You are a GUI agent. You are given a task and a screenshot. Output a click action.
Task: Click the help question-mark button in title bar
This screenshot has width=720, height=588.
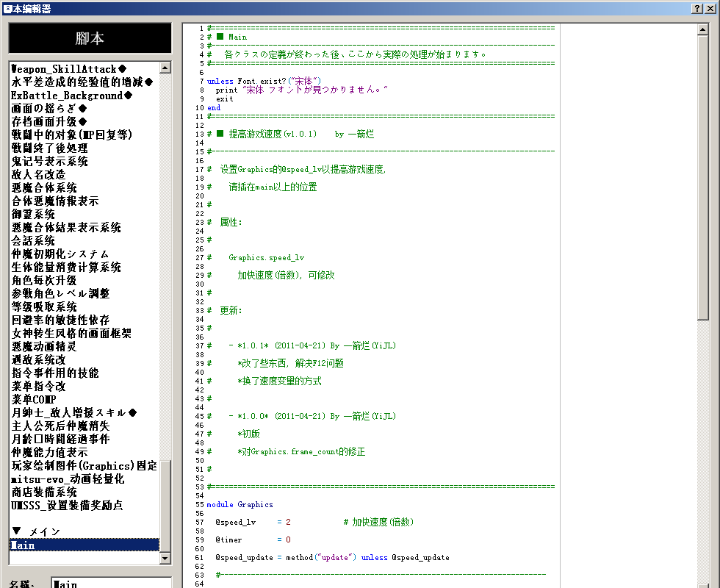click(697, 8)
